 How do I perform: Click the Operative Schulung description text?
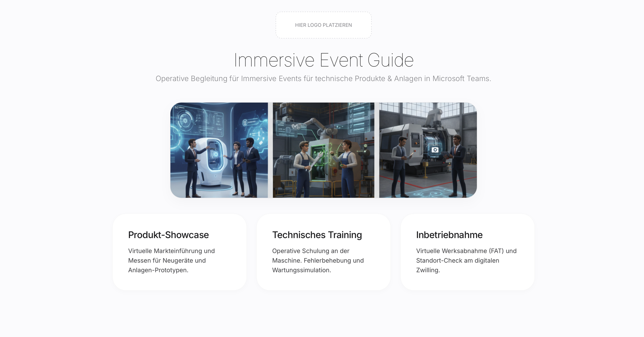(x=318, y=261)
